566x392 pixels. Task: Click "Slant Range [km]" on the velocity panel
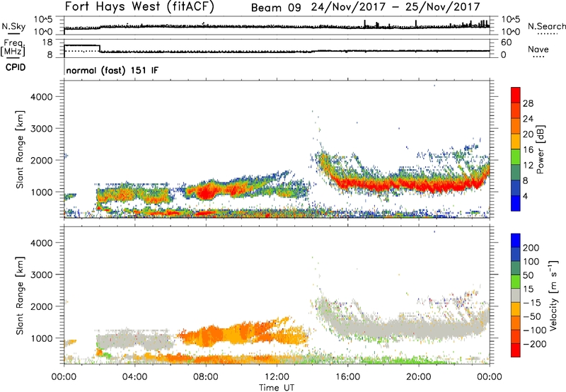20,296
